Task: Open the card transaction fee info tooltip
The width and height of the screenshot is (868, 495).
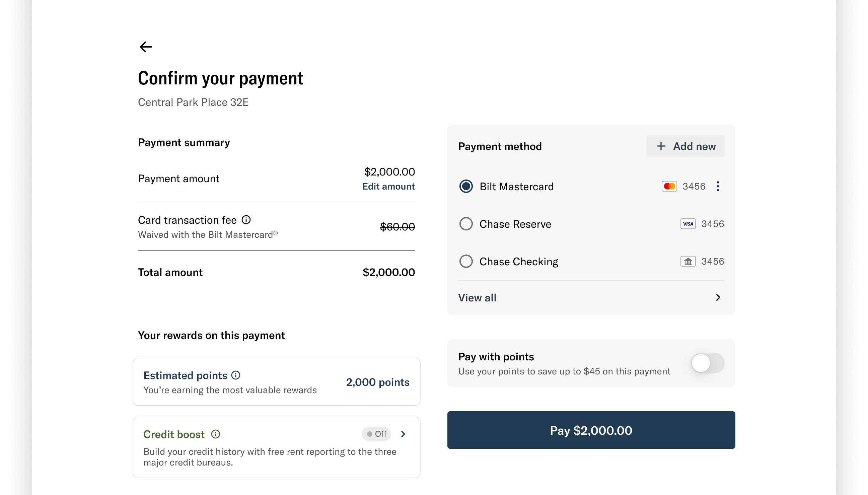Action: point(246,220)
